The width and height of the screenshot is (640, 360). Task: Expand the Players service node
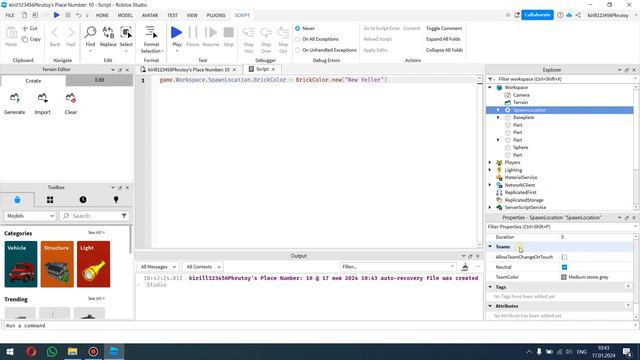490,162
